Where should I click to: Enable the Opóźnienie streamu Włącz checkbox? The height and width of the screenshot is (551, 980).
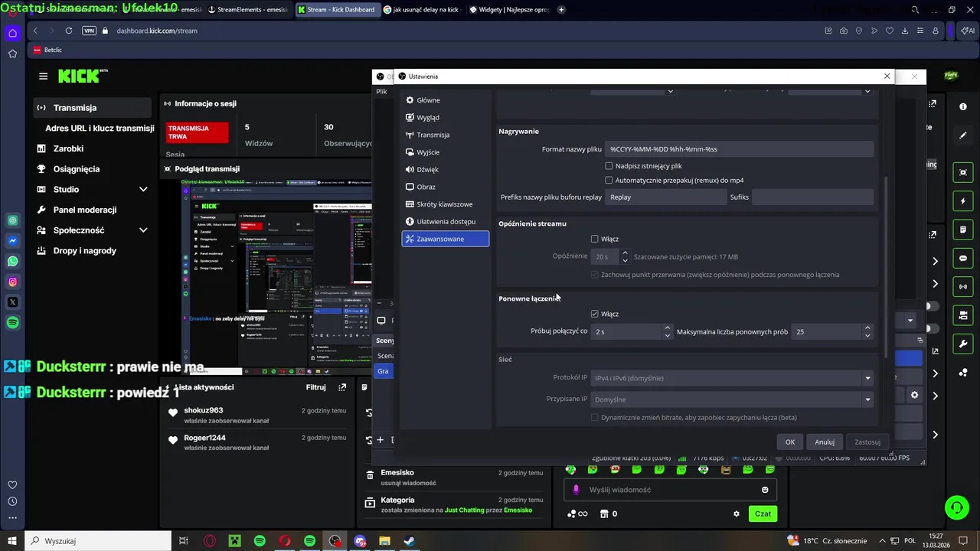coord(595,239)
